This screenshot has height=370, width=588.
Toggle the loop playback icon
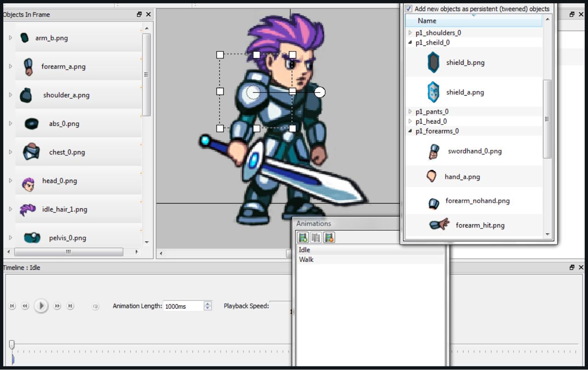pyautogui.click(x=96, y=307)
